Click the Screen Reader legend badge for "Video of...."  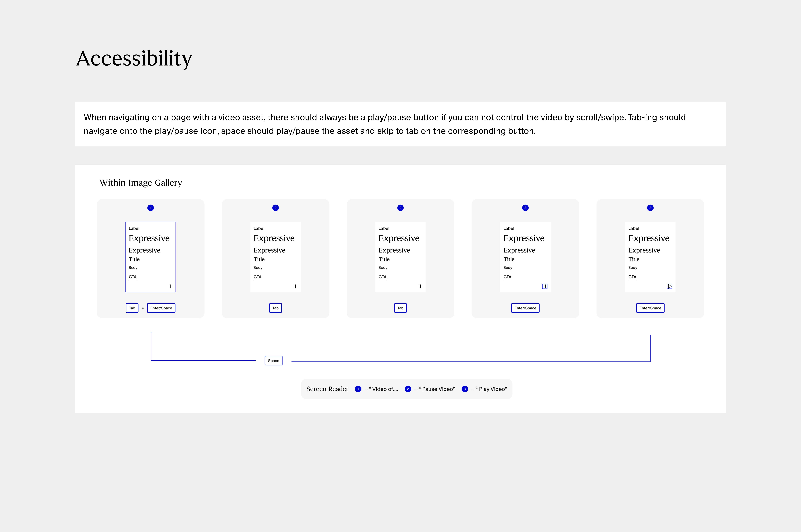point(358,389)
